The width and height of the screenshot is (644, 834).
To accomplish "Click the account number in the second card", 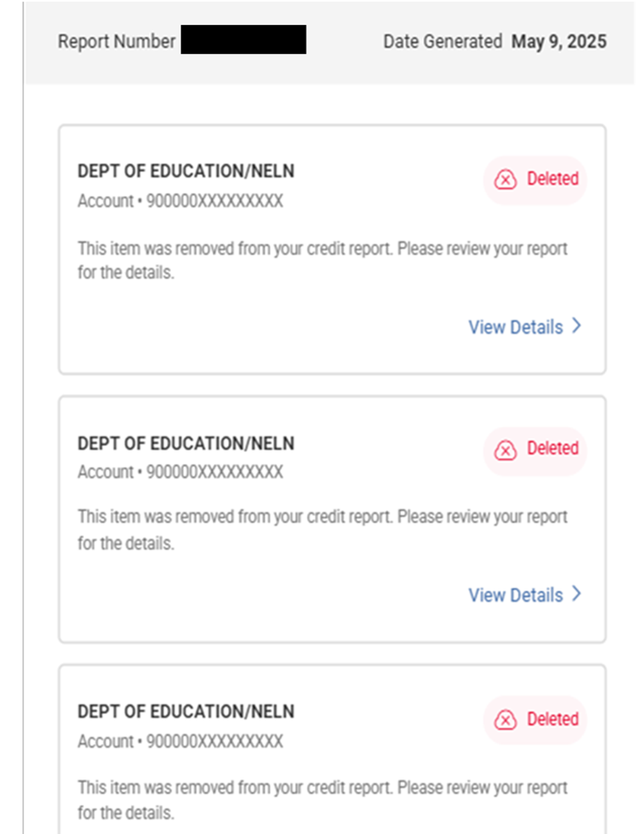I will click(x=214, y=472).
